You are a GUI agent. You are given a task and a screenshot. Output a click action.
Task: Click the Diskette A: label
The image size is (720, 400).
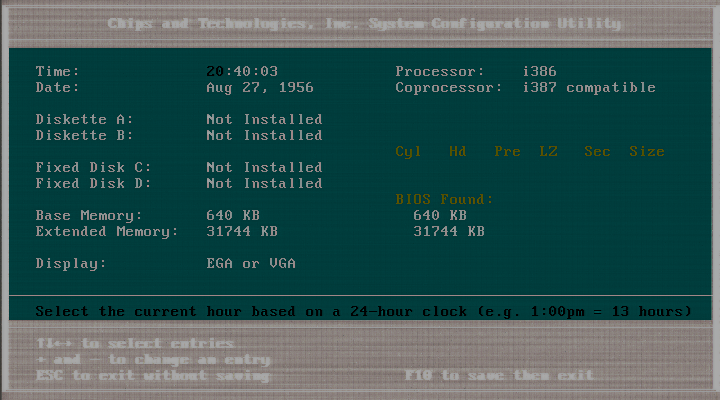click(x=84, y=119)
